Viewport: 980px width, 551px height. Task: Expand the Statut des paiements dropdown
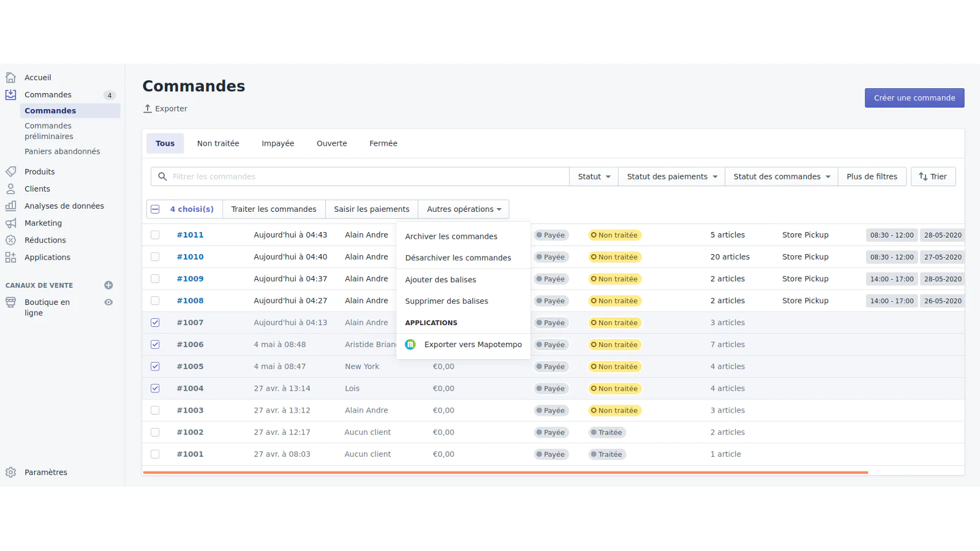(671, 177)
